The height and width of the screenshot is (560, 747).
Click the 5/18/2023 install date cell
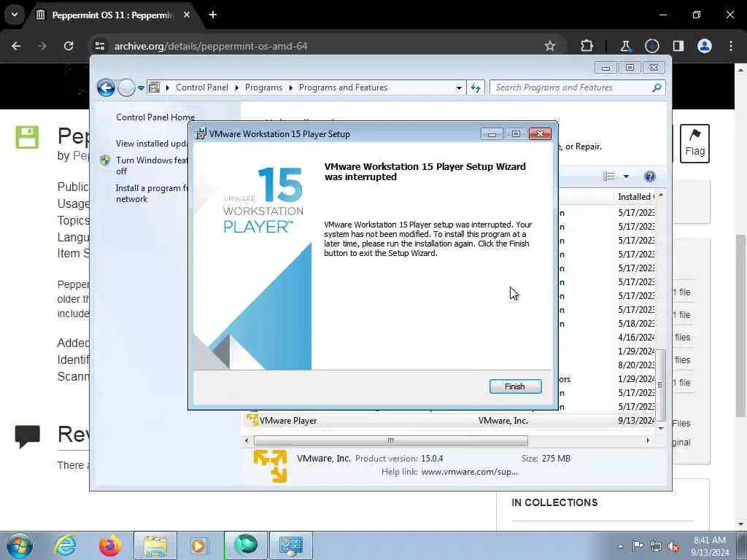click(x=636, y=323)
